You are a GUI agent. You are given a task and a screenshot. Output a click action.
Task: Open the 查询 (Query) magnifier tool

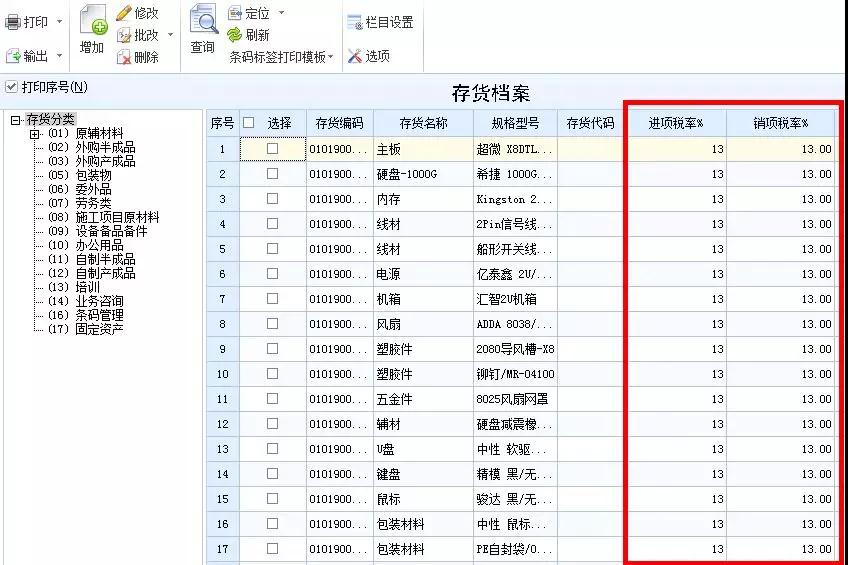tap(203, 21)
